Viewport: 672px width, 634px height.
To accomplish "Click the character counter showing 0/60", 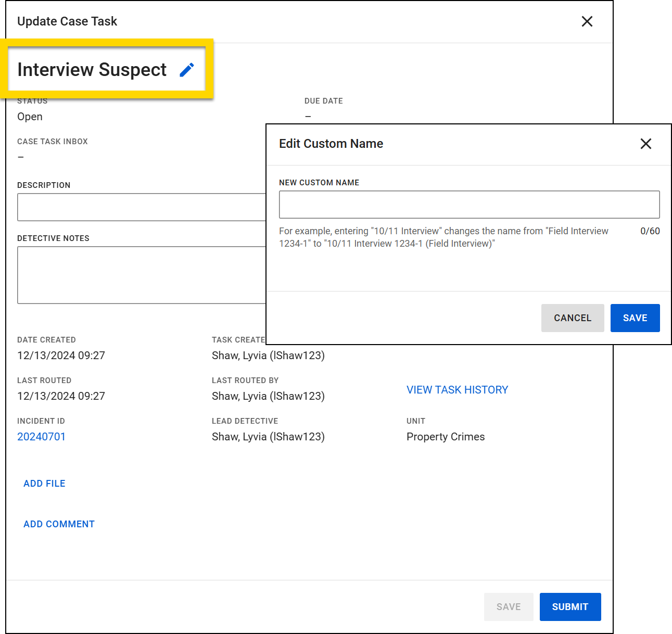I will click(650, 231).
